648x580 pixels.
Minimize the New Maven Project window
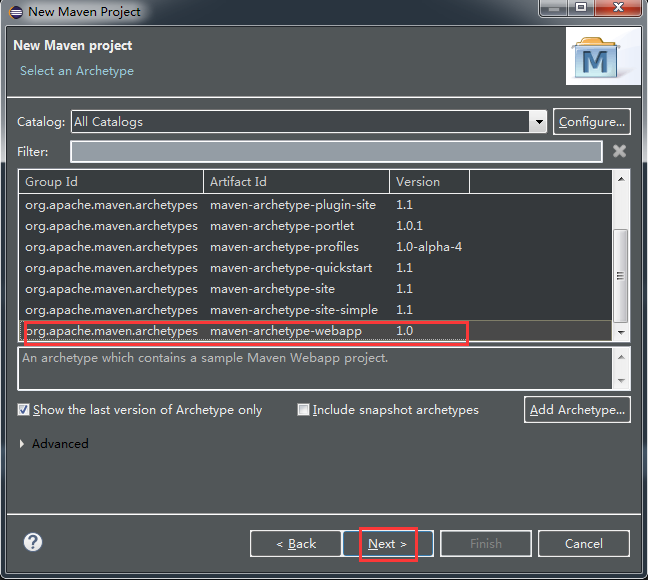point(554,7)
